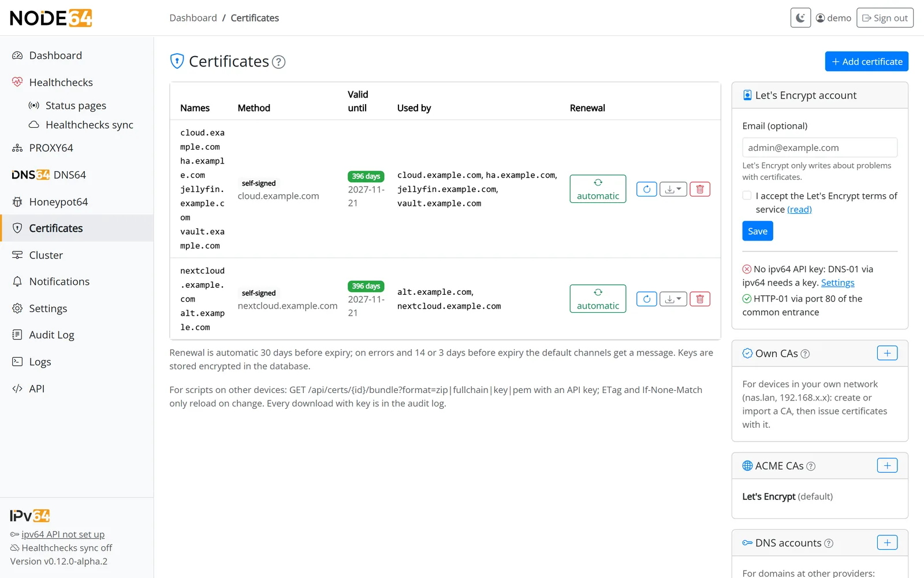The height and width of the screenshot is (578, 924).
Task: Click the Healthchecks sync off status text
Action: [66, 548]
